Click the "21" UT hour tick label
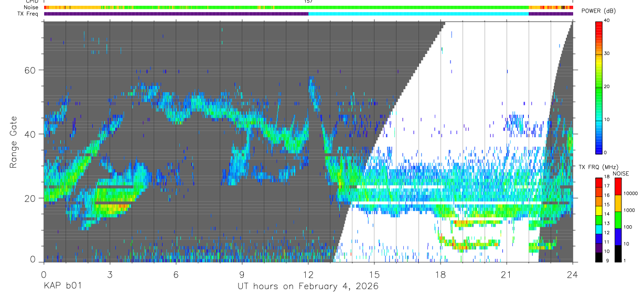Screen dimensions: 644x297 coord(507,274)
